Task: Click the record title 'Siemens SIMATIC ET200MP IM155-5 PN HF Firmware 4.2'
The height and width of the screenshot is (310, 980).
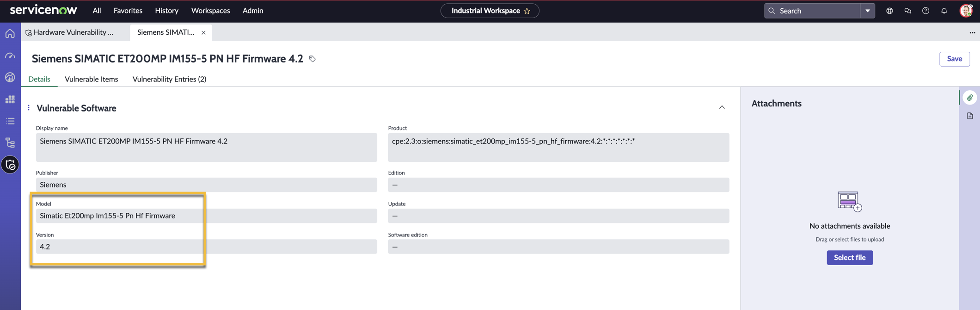Action: (x=167, y=59)
